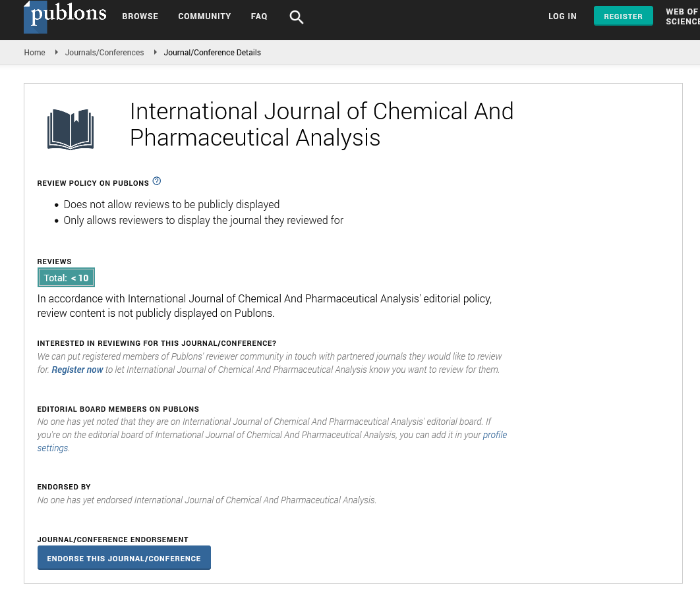Image resolution: width=700 pixels, height=610 pixels.
Task: Open the Browse menu
Action: (140, 16)
